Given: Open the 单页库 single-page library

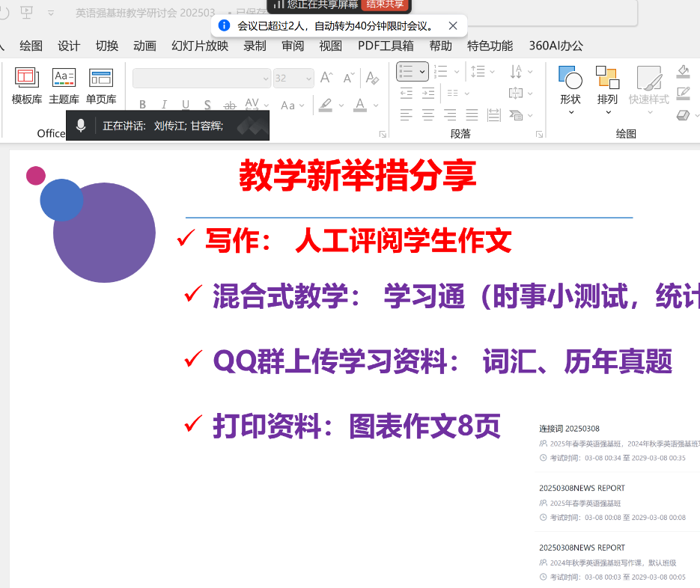Looking at the screenshot, I should click(101, 86).
